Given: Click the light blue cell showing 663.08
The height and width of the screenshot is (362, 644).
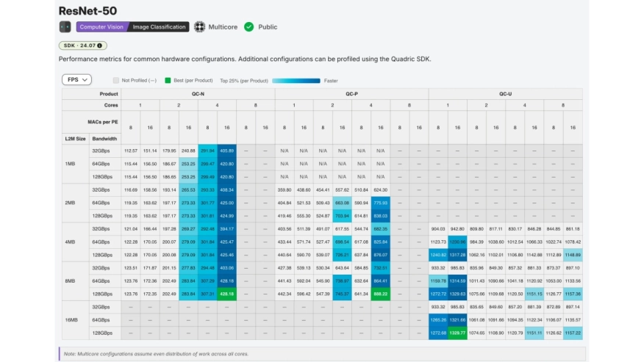Looking at the screenshot, I should (342, 203).
